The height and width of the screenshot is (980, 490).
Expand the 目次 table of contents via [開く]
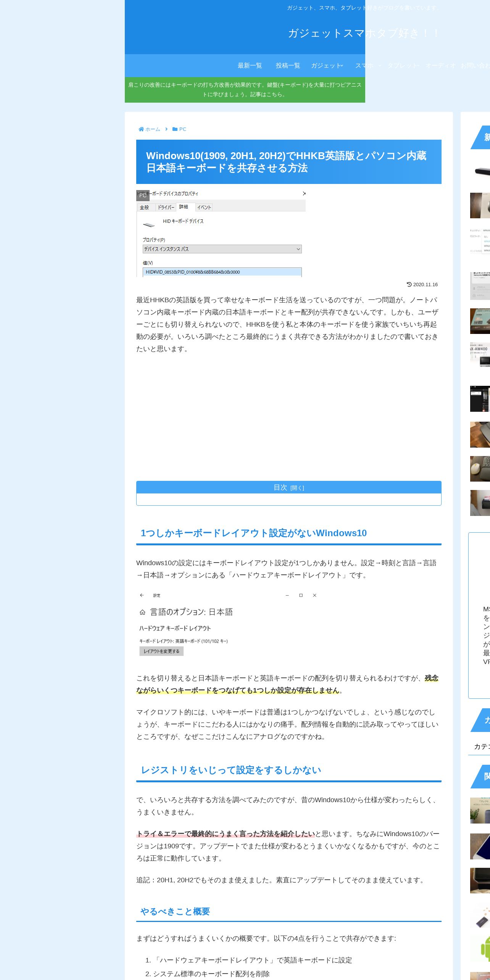(x=297, y=488)
